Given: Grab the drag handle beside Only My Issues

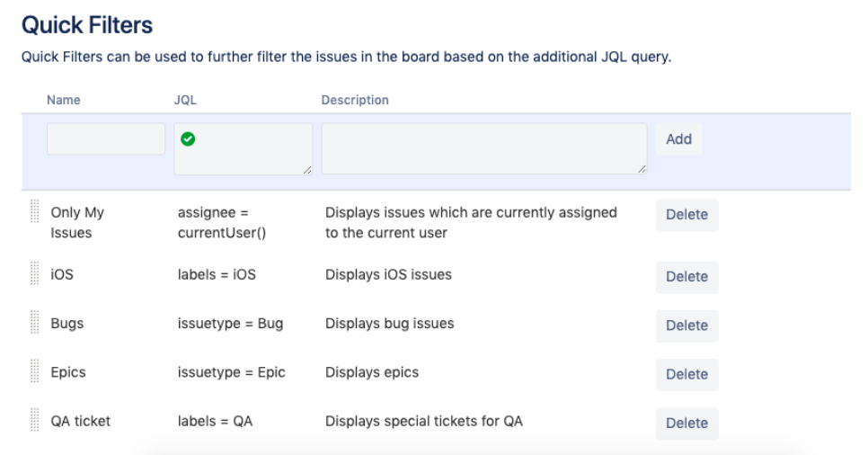Looking at the screenshot, I should [x=35, y=212].
